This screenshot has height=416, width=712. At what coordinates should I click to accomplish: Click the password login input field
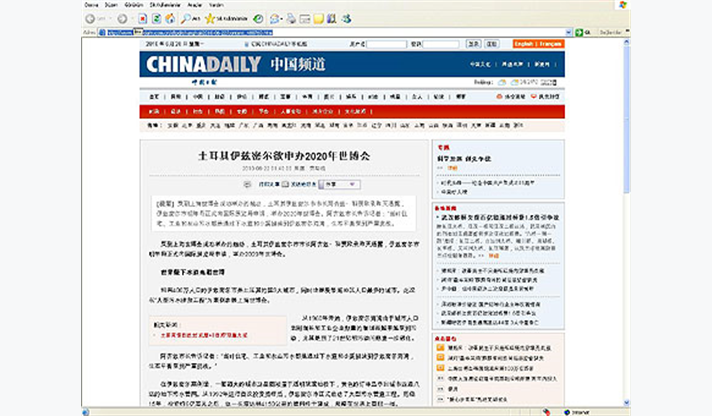440,44
